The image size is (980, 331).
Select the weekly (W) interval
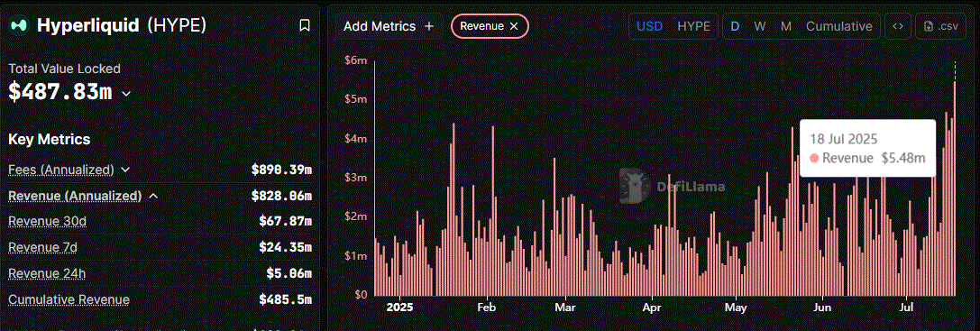759,26
